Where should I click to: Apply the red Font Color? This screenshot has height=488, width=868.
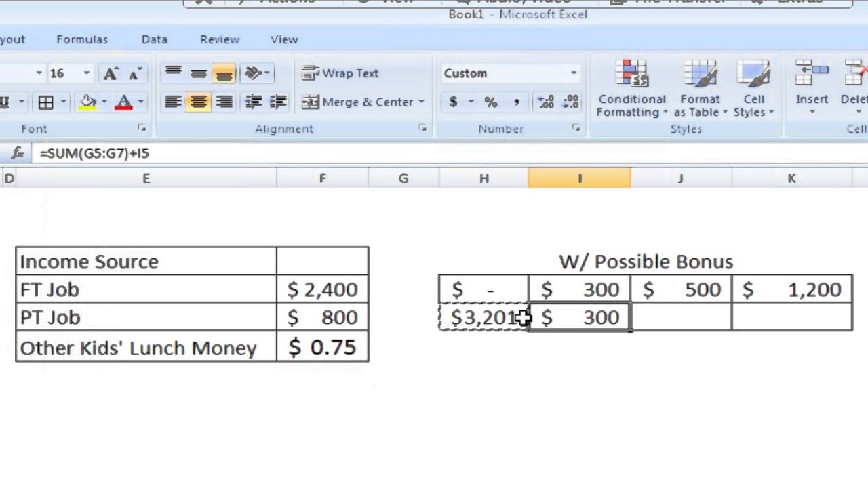(123, 102)
